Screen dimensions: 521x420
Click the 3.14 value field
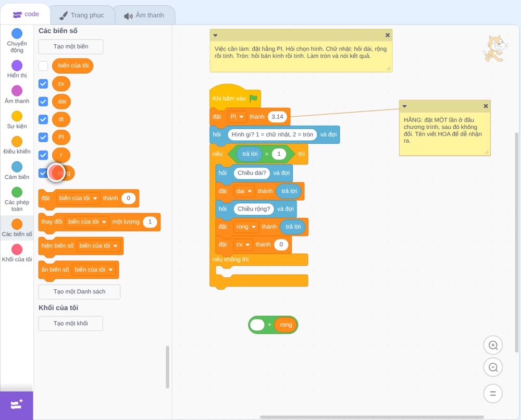(278, 117)
